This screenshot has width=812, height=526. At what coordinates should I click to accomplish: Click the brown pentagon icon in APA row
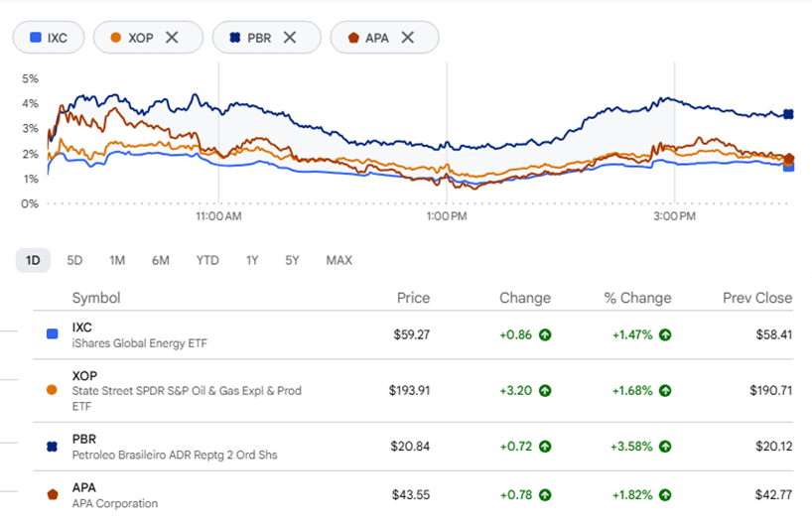pyautogui.click(x=53, y=494)
